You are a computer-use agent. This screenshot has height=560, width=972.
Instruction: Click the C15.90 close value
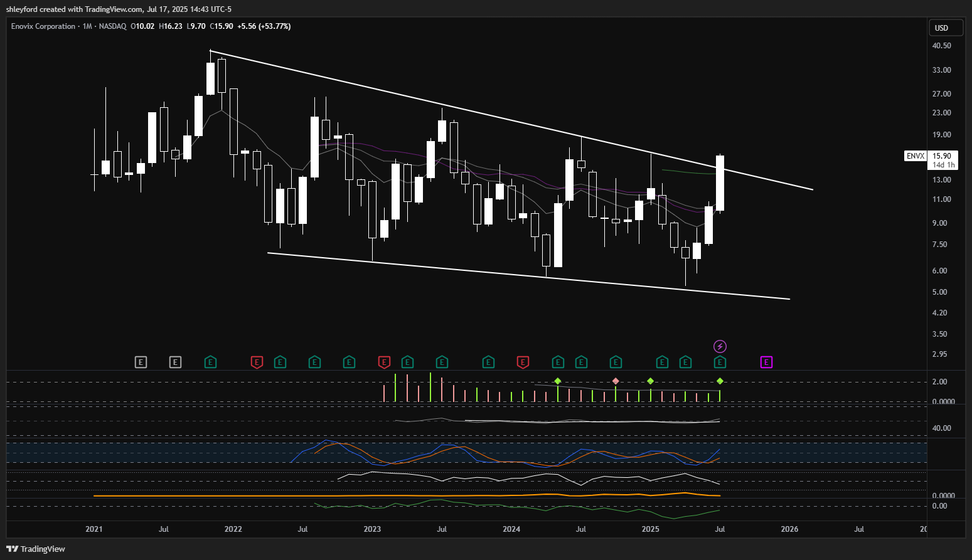tap(222, 26)
